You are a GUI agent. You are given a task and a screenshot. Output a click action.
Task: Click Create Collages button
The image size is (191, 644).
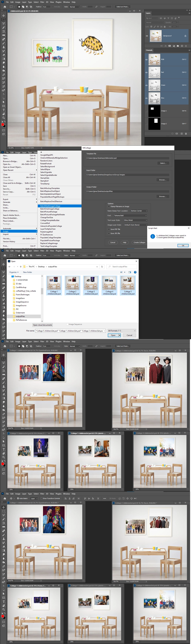point(139,242)
